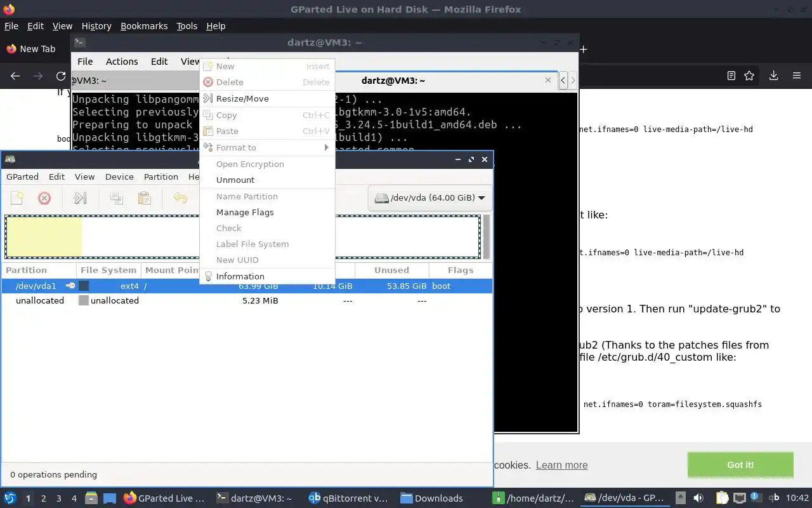Click the terminal tab scroll left arrow
This screenshot has height=508, width=812.
click(563, 80)
